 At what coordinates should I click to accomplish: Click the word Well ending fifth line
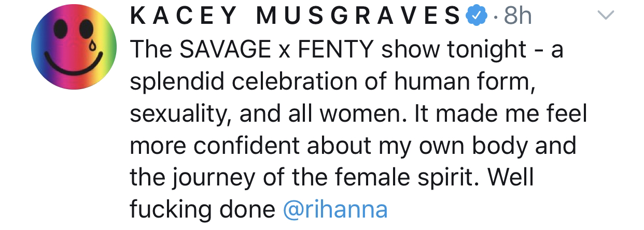click(513, 178)
